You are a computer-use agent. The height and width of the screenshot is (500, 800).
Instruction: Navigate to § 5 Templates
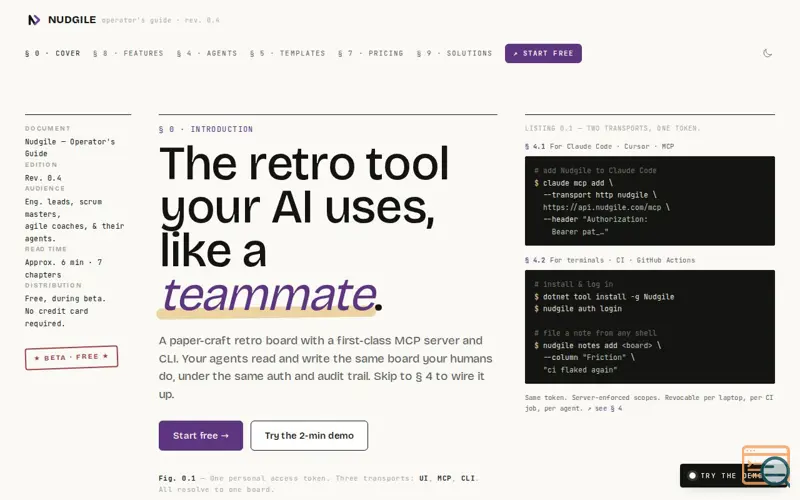(287, 53)
